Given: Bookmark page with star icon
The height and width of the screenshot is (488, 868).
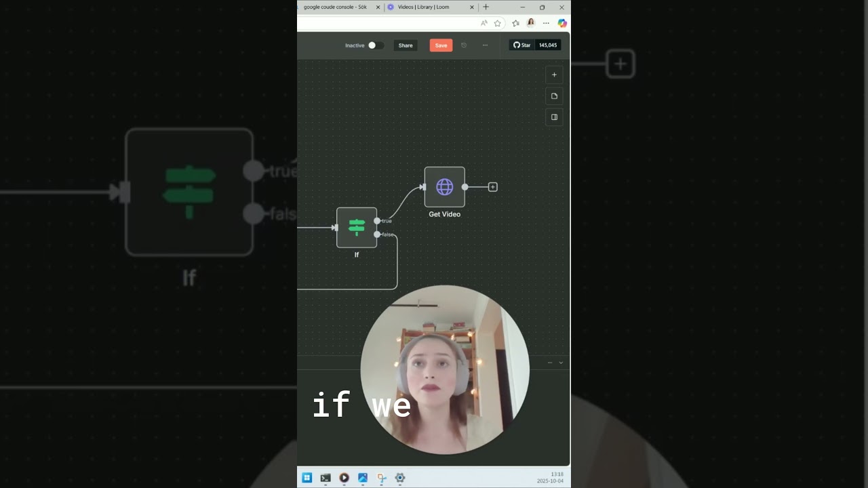Looking at the screenshot, I should 497,23.
